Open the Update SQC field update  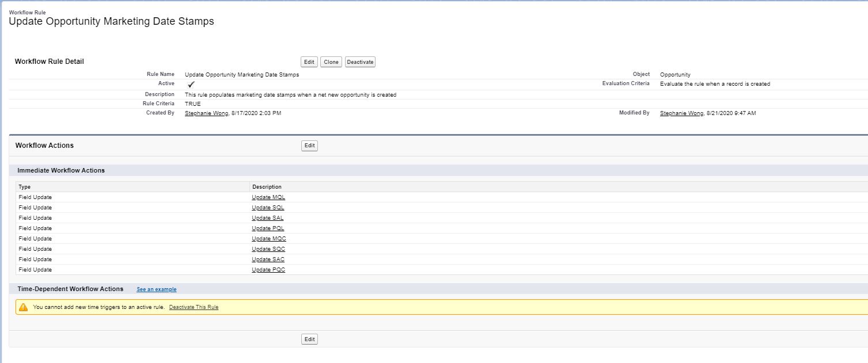coord(268,249)
